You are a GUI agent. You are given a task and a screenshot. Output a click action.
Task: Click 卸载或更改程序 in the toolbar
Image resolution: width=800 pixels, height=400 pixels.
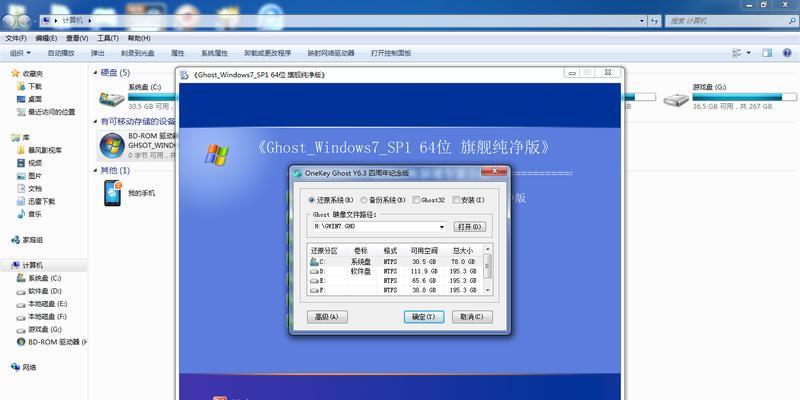pos(267,53)
